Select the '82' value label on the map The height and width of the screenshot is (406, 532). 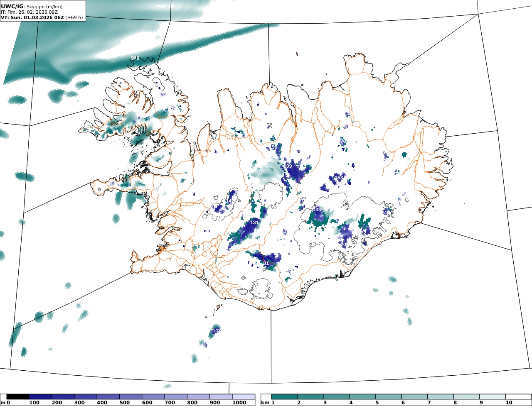(x=363, y=233)
